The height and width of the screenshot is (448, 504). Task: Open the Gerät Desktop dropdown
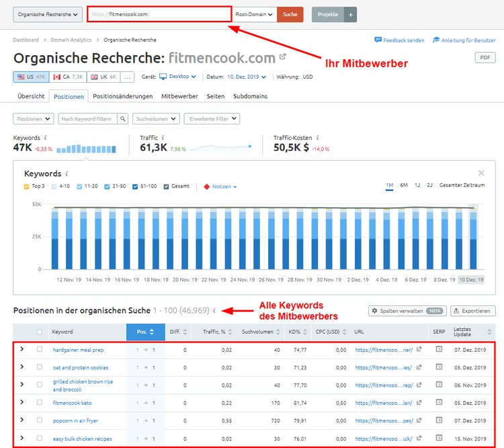point(178,77)
